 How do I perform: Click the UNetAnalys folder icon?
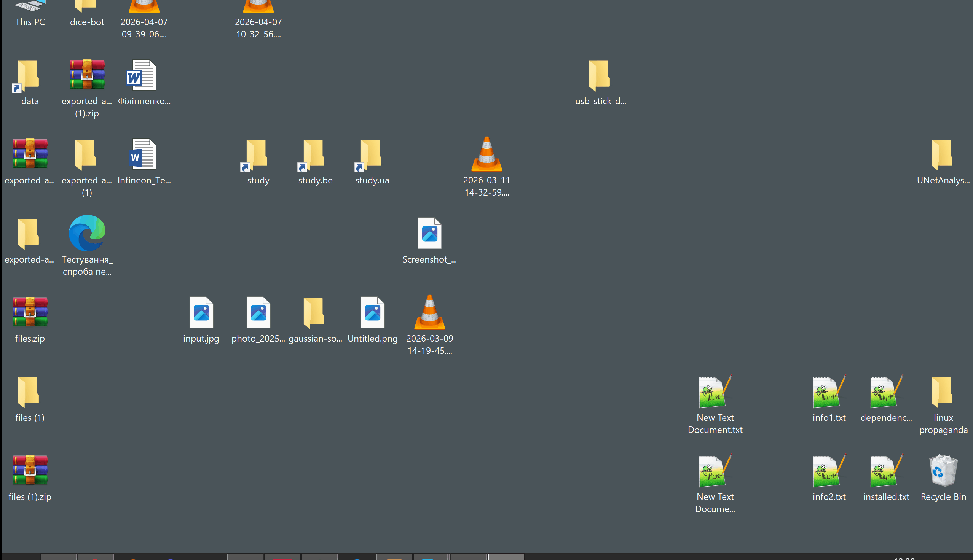point(943,154)
